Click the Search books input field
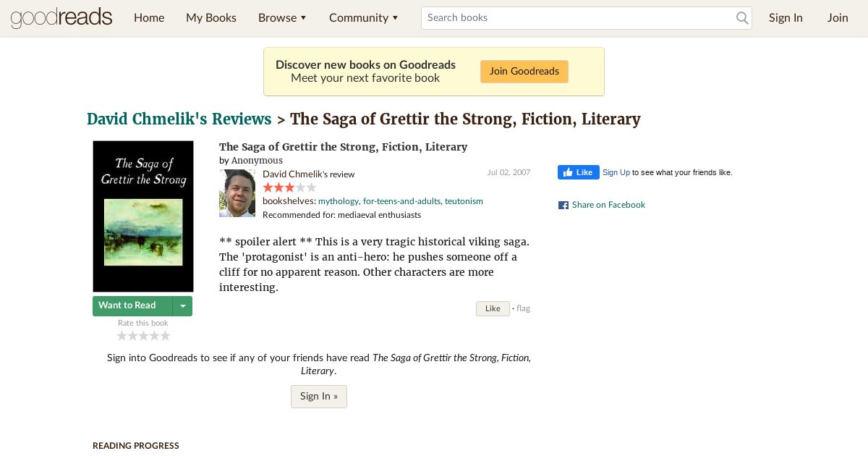This screenshot has width=868, height=456. pyautogui.click(x=579, y=18)
